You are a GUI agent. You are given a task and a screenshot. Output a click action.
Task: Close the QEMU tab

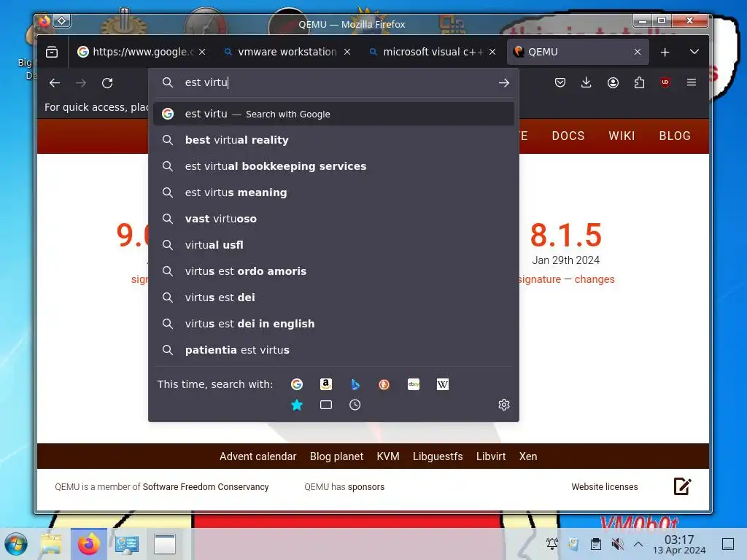coord(638,52)
